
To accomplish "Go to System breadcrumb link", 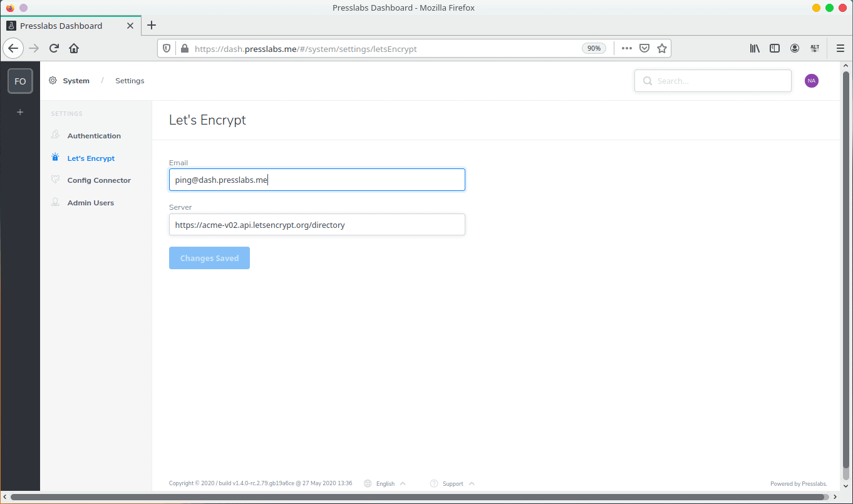I will coord(76,81).
